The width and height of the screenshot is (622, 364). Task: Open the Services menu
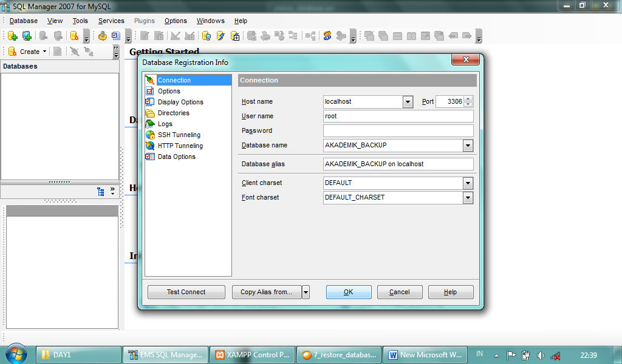tap(111, 21)
